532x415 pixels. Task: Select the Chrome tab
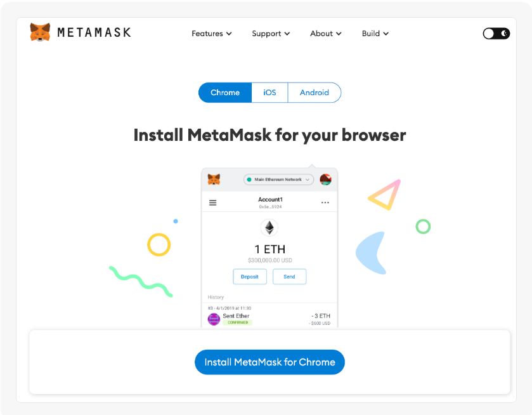[x=225, y=93]
